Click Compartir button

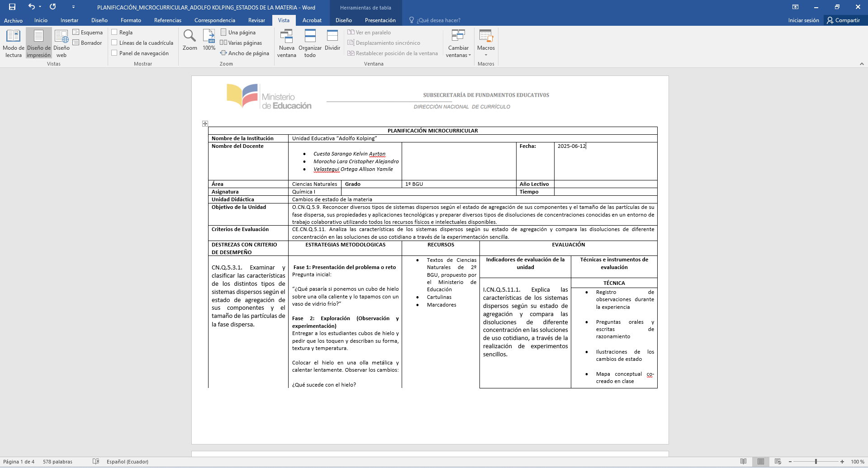844,20
